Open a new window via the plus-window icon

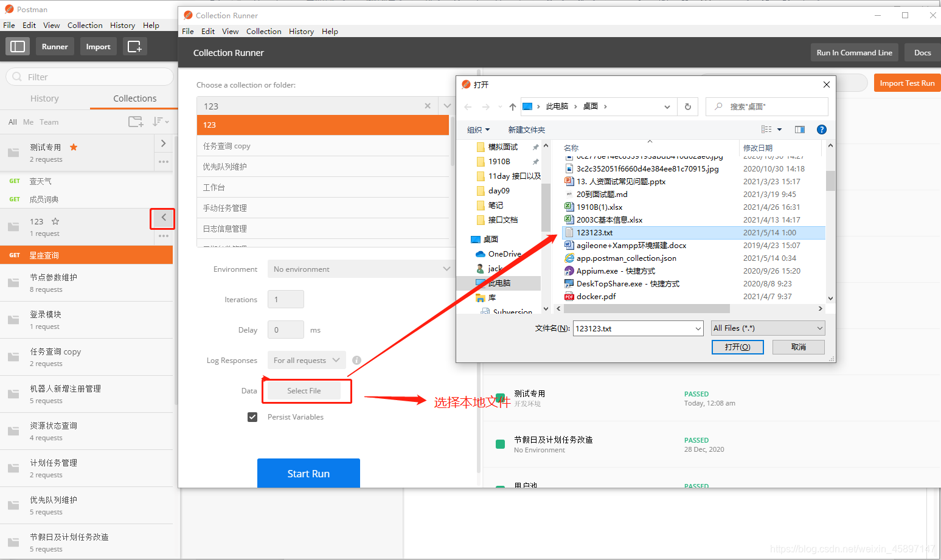(x=134, y=46)
